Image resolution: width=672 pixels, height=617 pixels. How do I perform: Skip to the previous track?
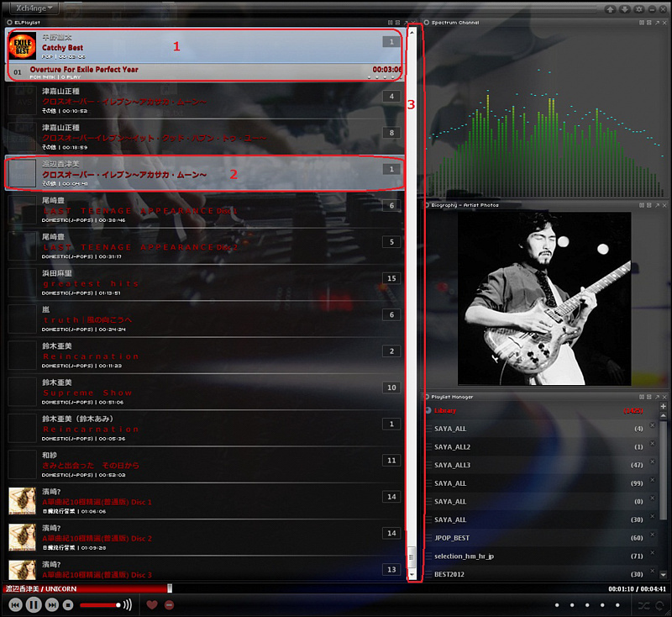[x=15, y=605]
